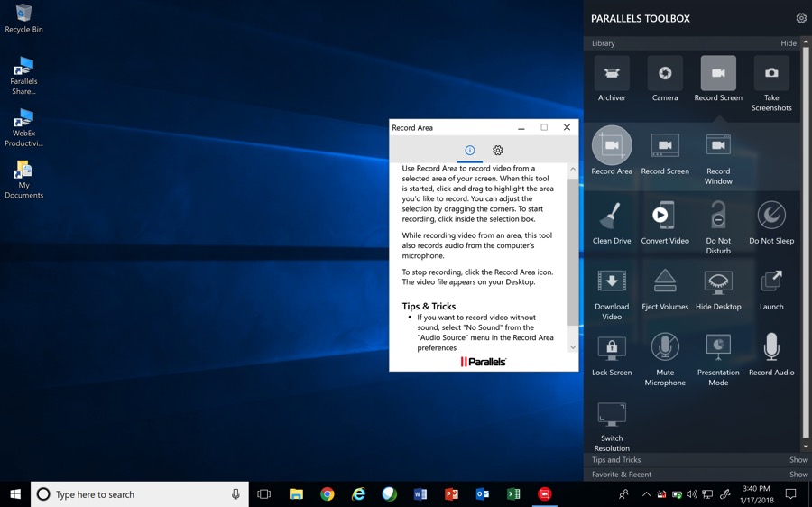
Task: Click the Record Area text scrollbar
Action: pos(572,253)
